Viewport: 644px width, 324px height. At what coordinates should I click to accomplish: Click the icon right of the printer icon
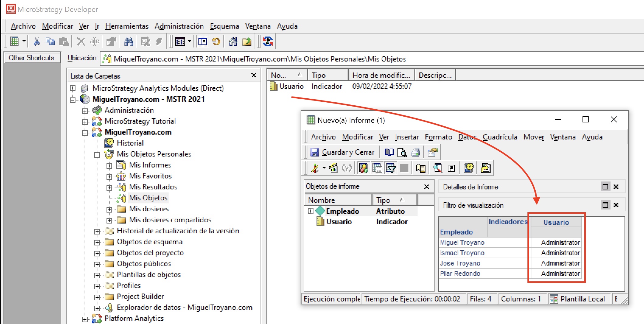click(432, 152)
